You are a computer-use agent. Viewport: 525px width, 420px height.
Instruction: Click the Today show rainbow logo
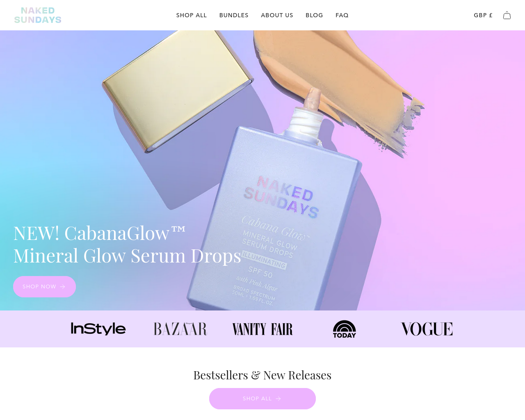pos(345,329)
